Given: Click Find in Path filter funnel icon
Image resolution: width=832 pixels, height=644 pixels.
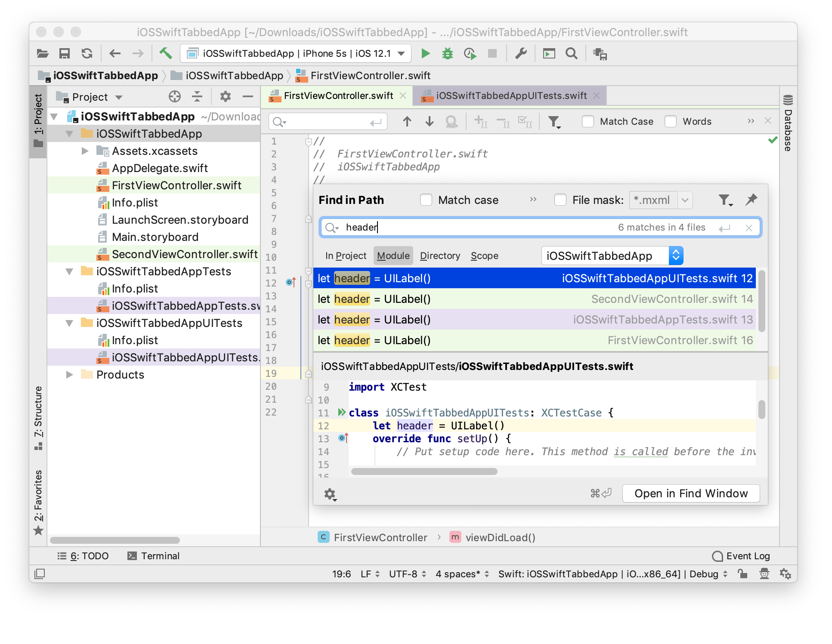Looking at the screenshot, I should pos(726,200).
